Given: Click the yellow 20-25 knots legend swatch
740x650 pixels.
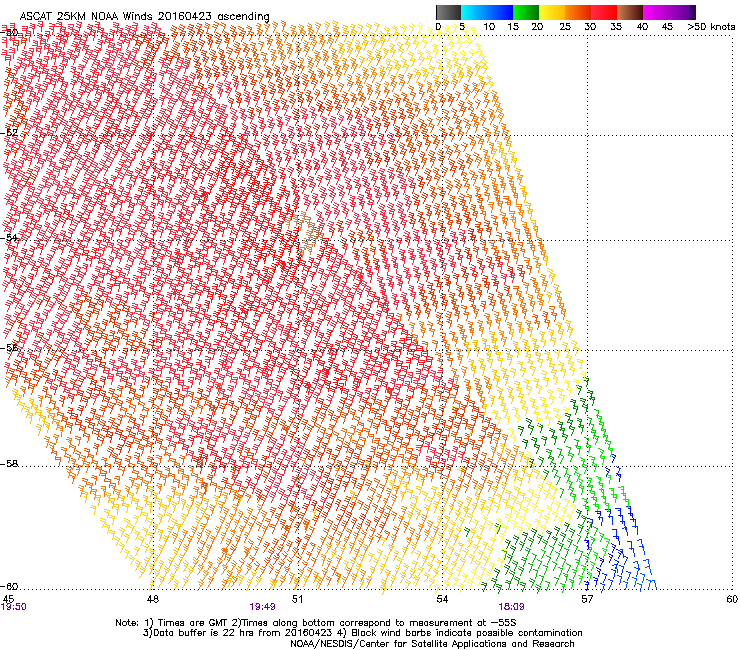Looking at the screenshot, I should [x=552, y=12].
